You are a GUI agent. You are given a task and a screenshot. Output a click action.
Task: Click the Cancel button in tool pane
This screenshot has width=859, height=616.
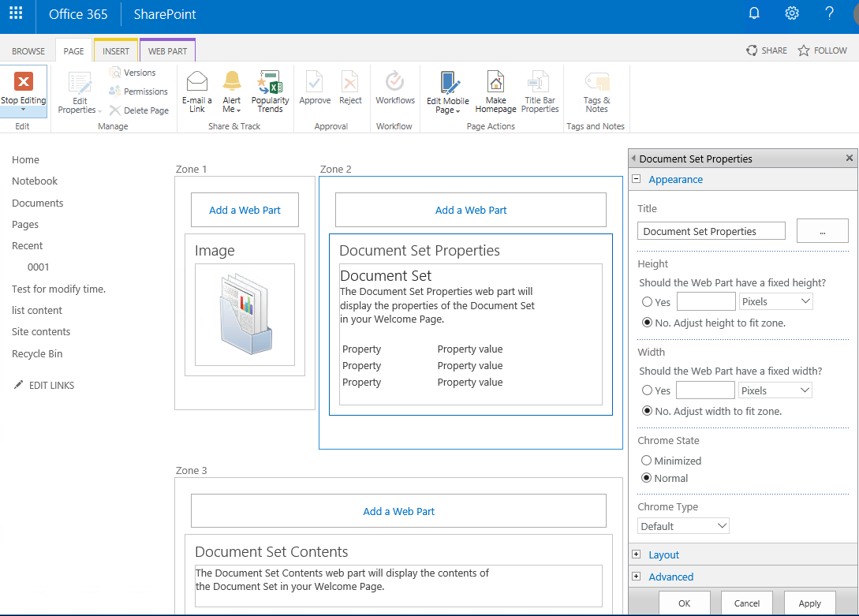(x=747, y=603)
